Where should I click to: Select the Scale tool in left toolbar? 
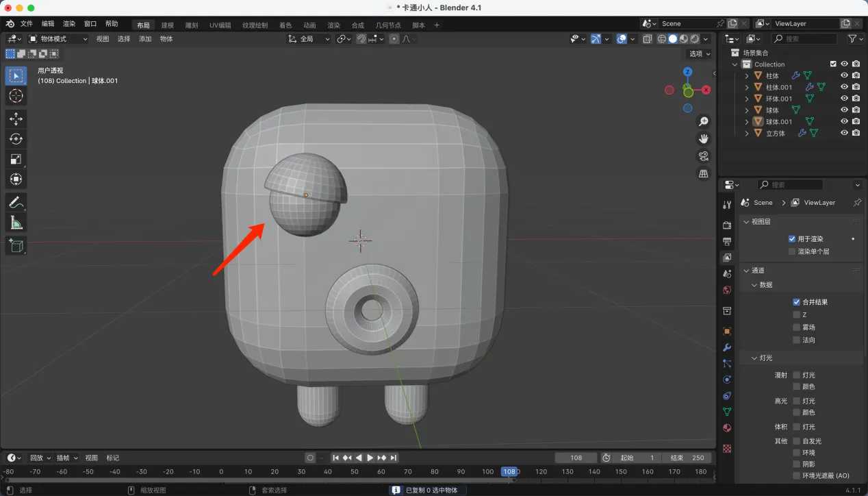click(x=16, y=159)
